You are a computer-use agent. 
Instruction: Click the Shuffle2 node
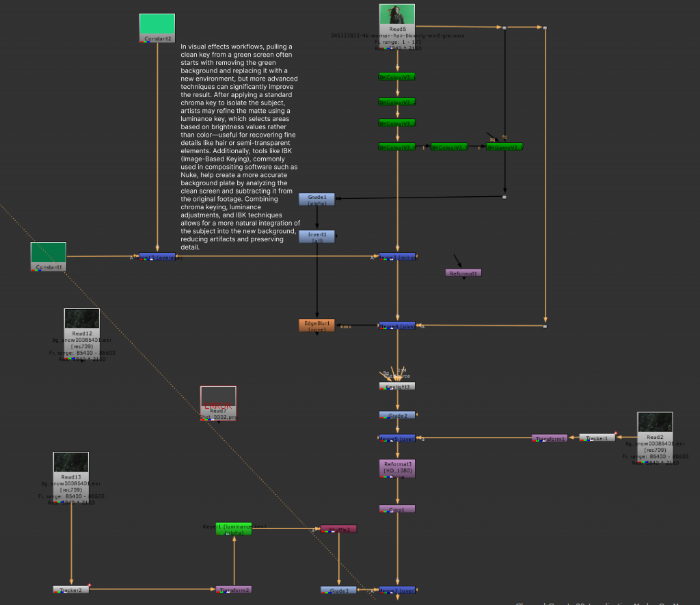point(338,528)
